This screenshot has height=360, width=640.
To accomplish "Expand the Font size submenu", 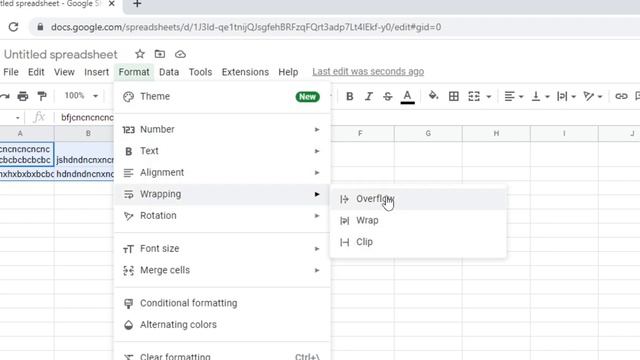I will 222,249.
